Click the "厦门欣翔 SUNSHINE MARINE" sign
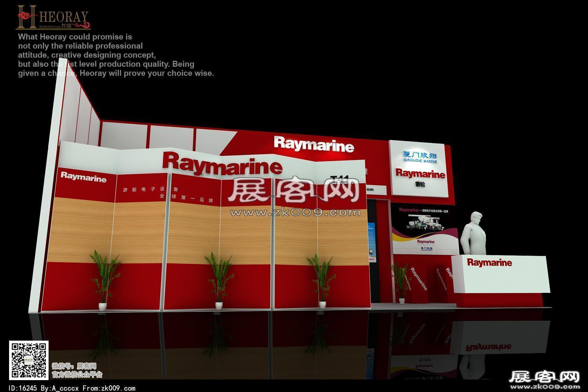Viewport: 588px width, 392px height. click(420, 157)
